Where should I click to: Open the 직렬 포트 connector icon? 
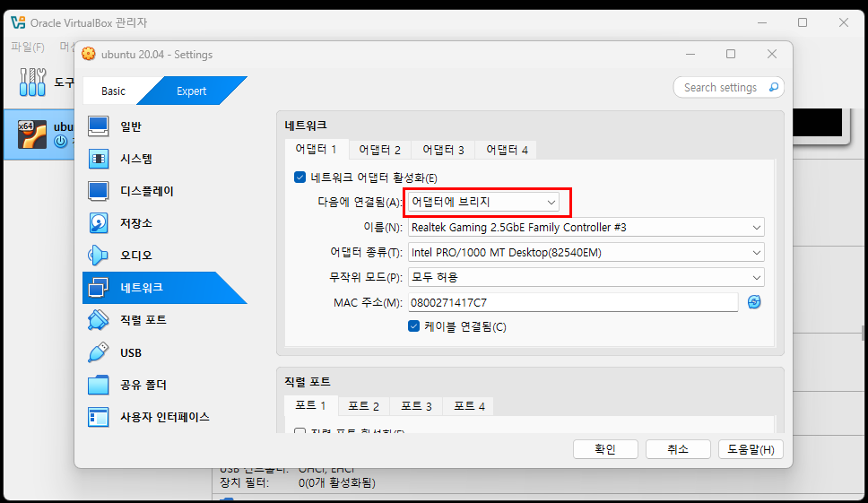point(98,320)
